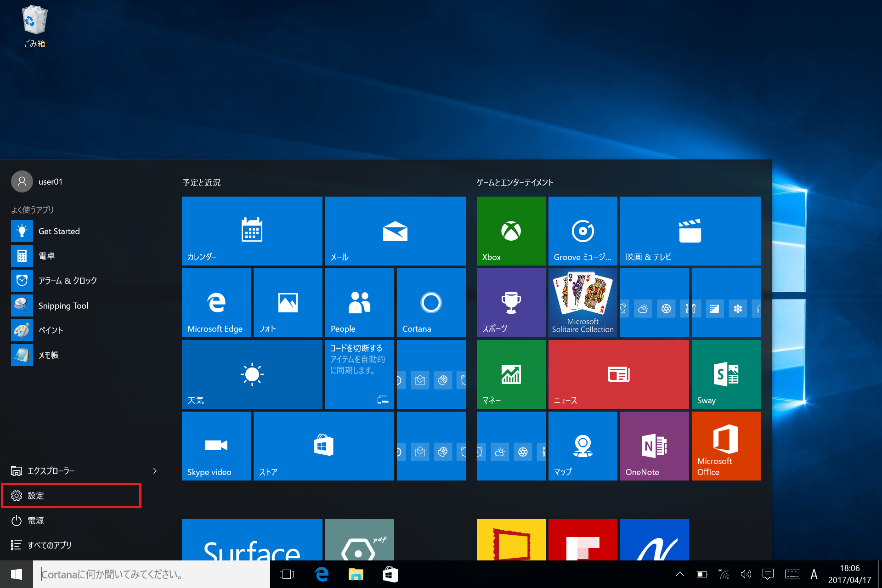This screenshot has width=882, height=588.
Task: Check the battery status icon
Action: [702, 574]
